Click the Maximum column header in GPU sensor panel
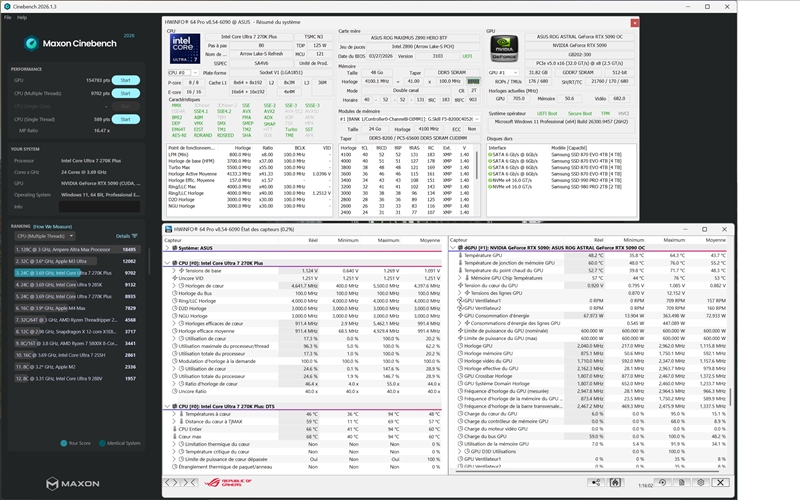 click(x=673, y=240)
